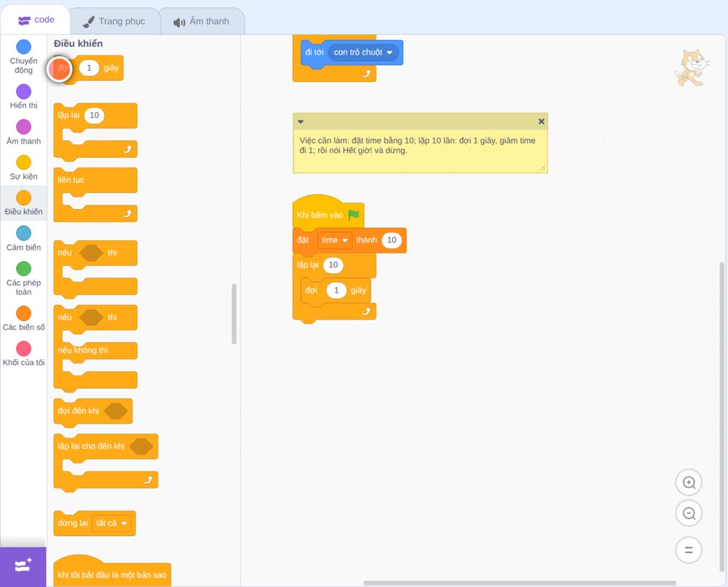Zoom out of the workspace
Viewport: 728px width, 587px height.
point(689,513)
